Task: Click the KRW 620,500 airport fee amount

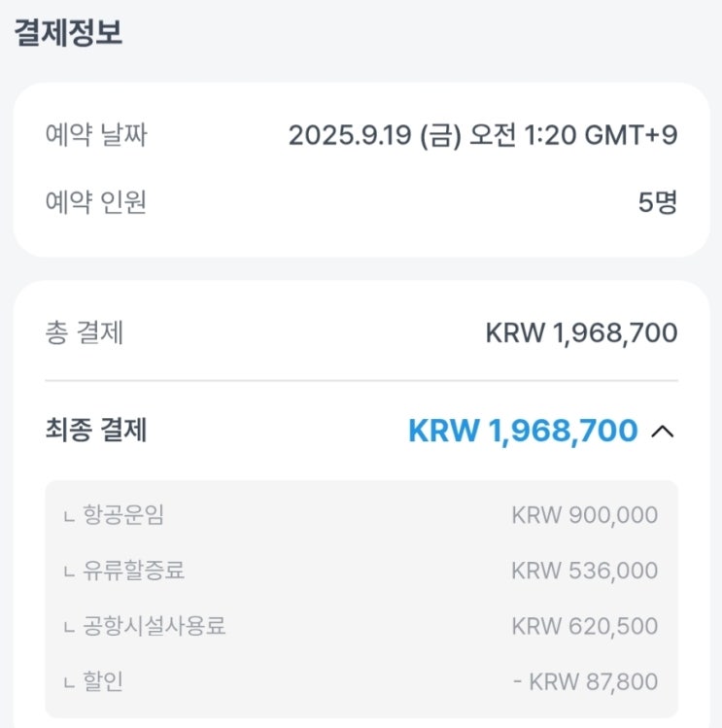Action: point(584,626)
